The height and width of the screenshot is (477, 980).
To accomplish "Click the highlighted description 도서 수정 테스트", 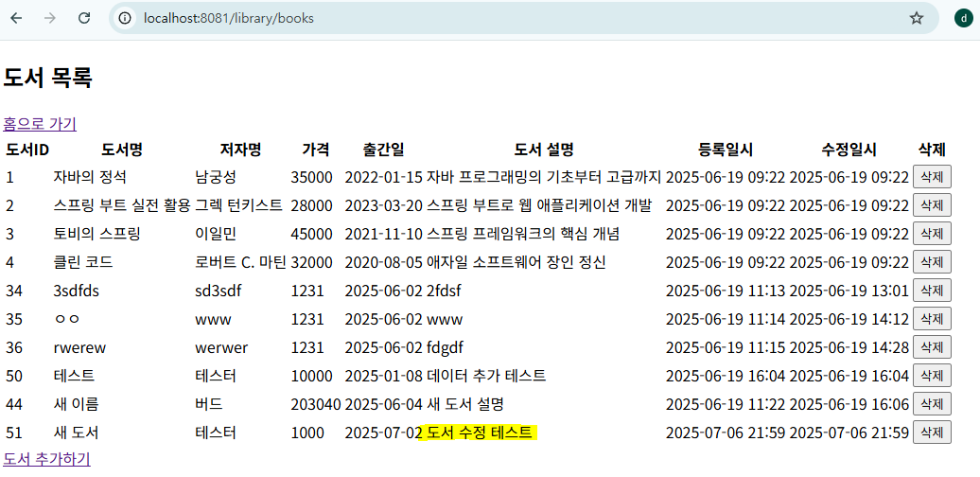I will [x=480, y=433].
